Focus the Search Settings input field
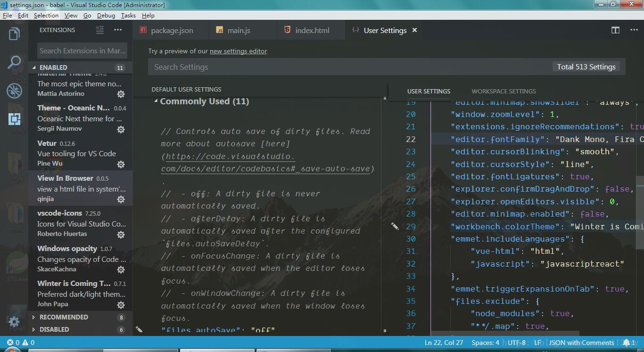 (349, 67)
